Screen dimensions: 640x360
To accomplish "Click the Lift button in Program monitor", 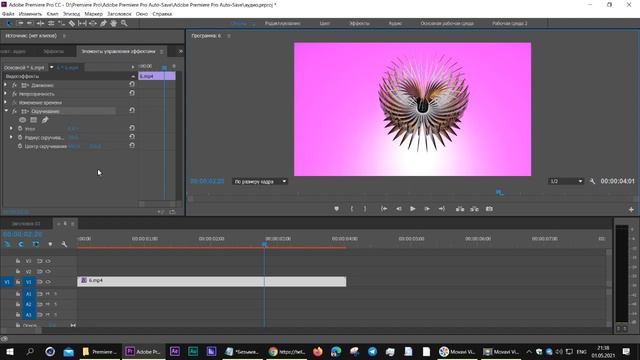I will point(460,209).
